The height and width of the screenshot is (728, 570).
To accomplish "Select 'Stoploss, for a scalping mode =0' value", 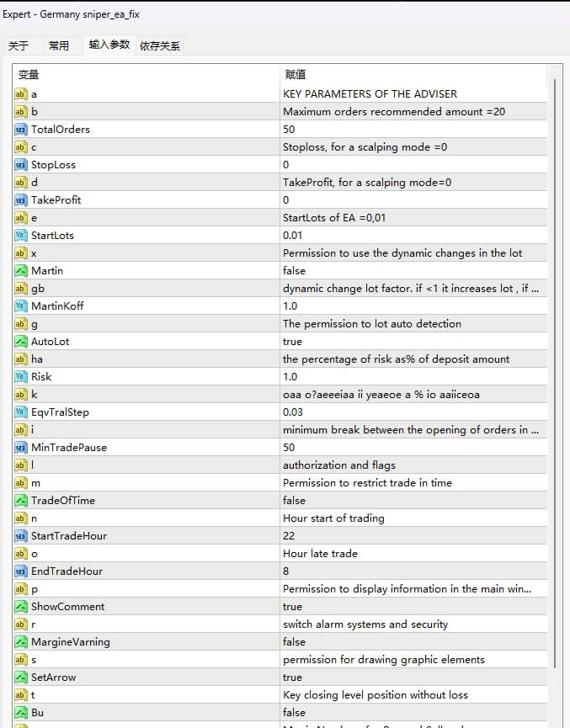I will click(x=365, y=147).
